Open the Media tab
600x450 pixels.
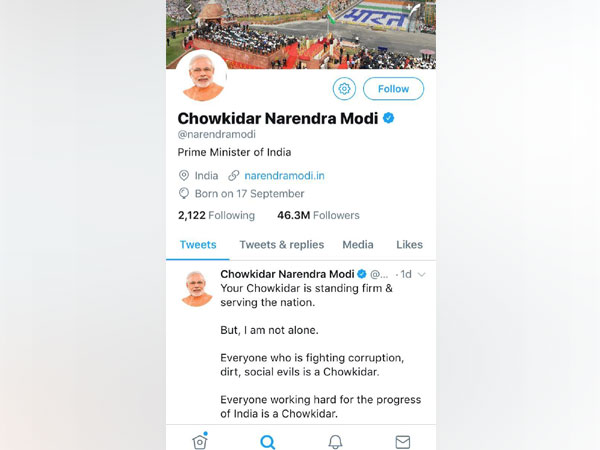358,245
